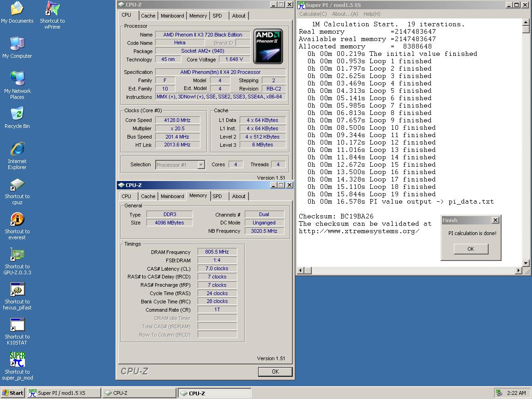The image size is (532, 399).
Task: Open the About...(A) menu in Super PI
Action: coord(345,14)
